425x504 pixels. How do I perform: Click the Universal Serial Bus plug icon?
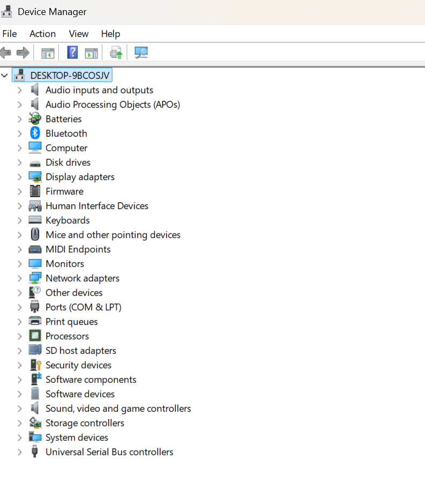click(x=35, y=451)
